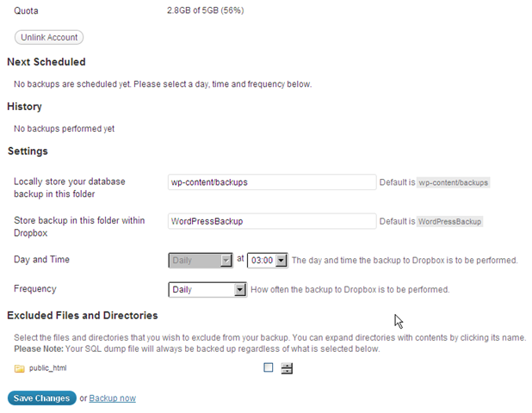Click the Excluded Files and Directories heading
This screenshot has width=532, height=413.
point(83,316)
